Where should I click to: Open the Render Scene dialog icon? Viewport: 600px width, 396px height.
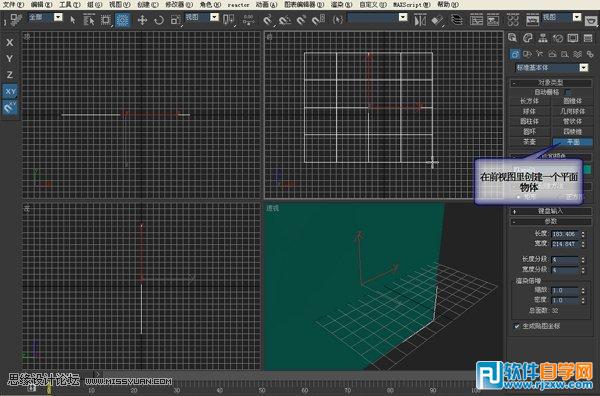532,19
